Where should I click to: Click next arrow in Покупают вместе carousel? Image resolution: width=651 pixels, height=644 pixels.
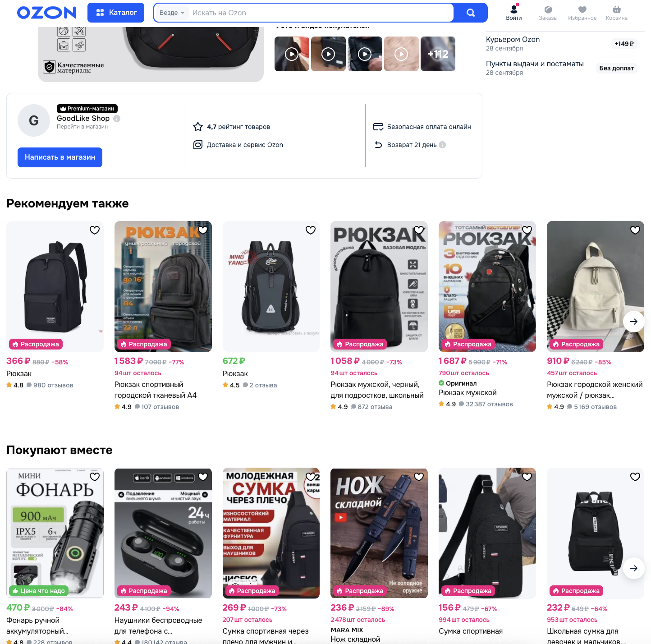(x=633, y=568)
